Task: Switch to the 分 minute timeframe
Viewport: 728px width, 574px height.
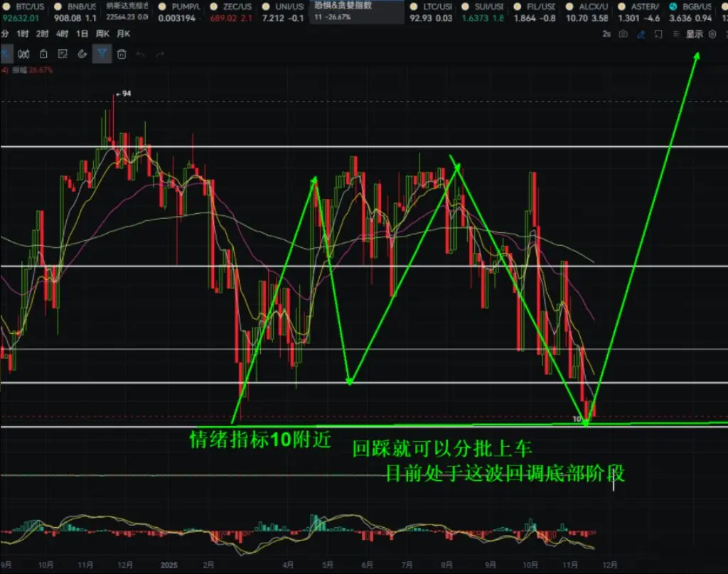Action: tap(5, 34)
